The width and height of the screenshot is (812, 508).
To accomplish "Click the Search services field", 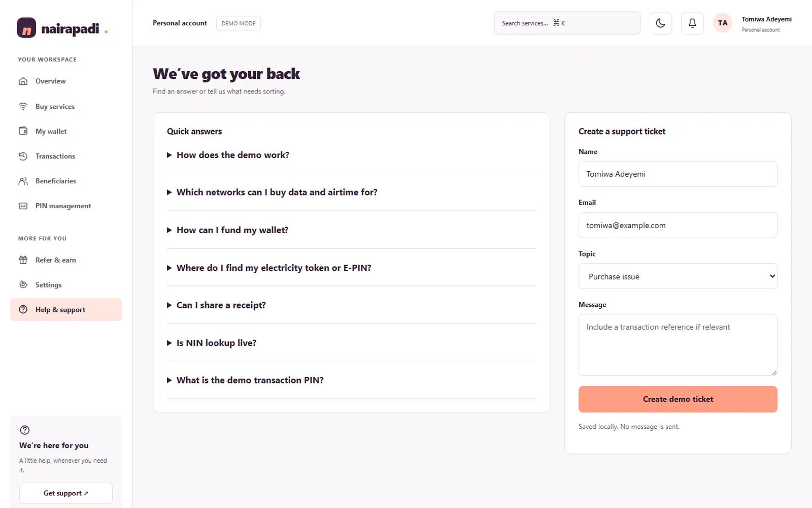I will click(567, 23).
